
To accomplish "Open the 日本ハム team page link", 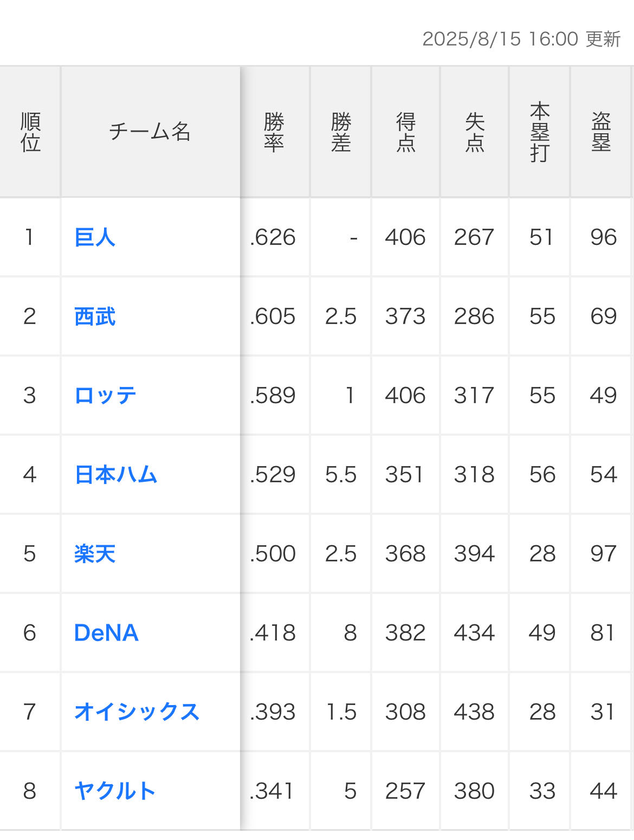I will coord(115,475).
